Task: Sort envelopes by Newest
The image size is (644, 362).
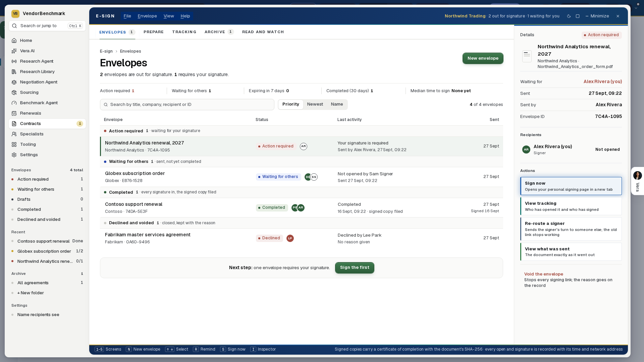Action: pyautogui.click(x=315, y=104)
